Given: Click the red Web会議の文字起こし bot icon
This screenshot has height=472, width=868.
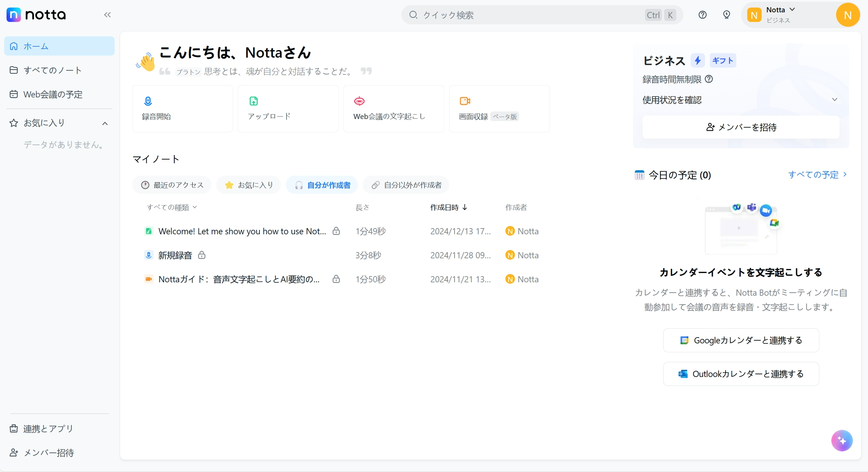Looking at the screenshot, I should click(359, 101).
